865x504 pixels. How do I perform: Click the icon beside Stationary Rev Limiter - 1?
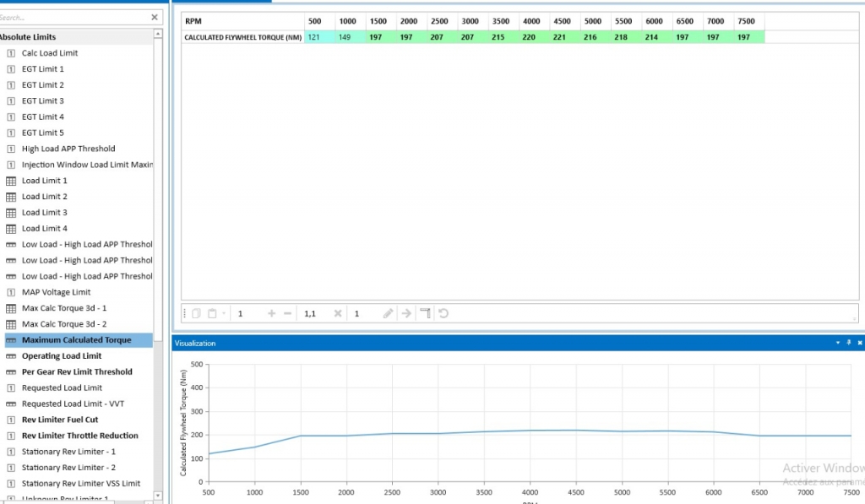10,453
